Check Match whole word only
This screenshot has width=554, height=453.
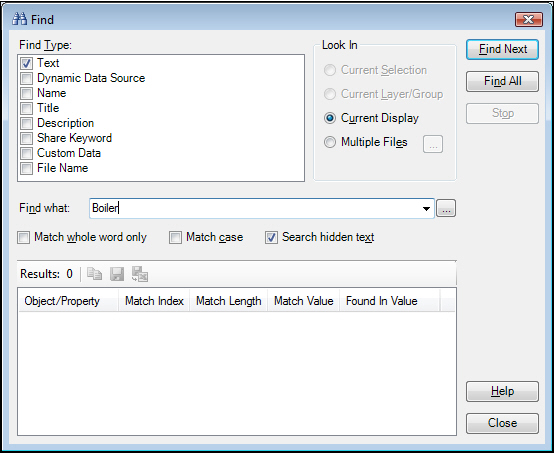click(24, 237)
